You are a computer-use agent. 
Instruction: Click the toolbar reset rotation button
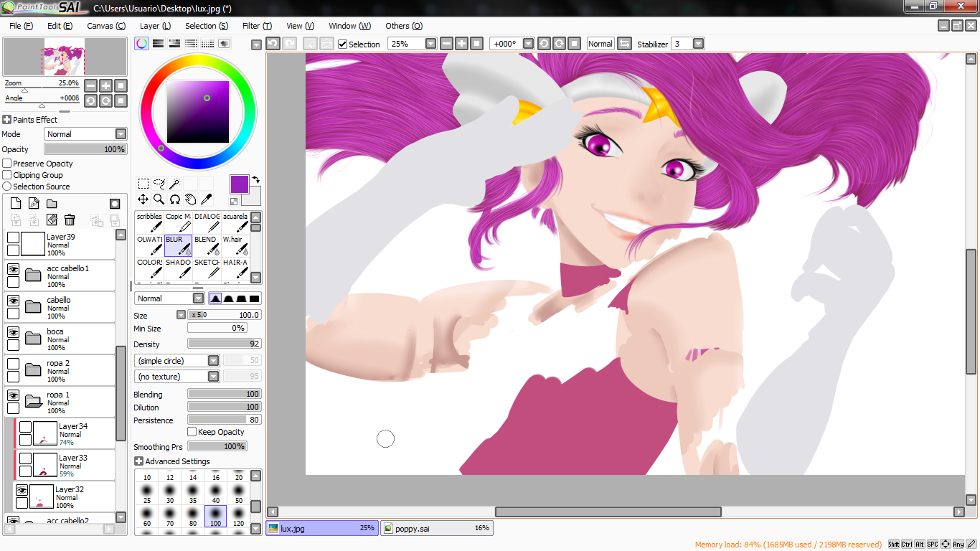click(x=574, y=44)
